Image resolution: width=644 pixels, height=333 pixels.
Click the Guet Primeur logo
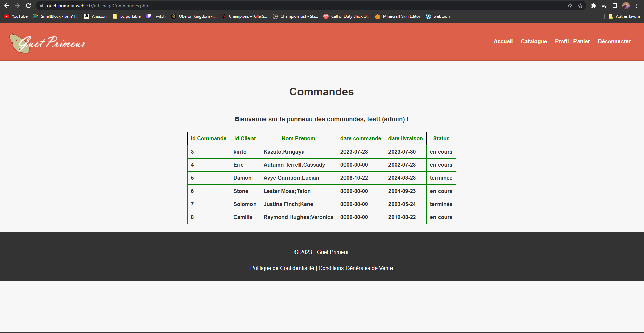point(47,43)
